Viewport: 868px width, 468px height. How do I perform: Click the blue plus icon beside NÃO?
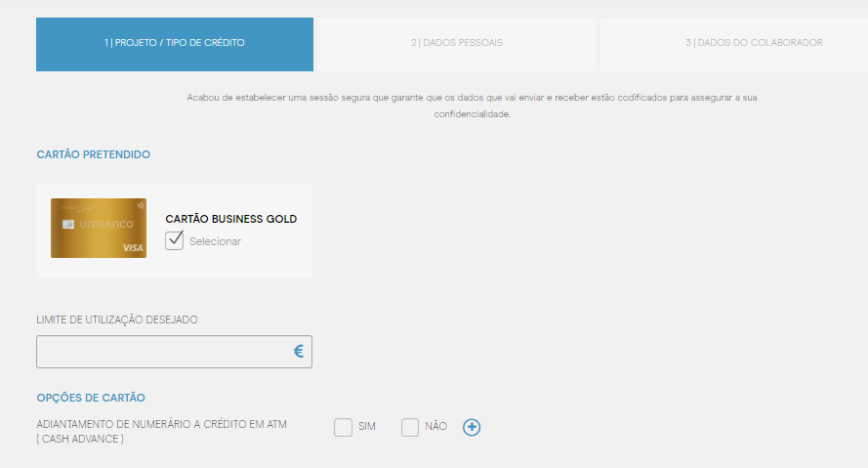click(x=472, y=427)
